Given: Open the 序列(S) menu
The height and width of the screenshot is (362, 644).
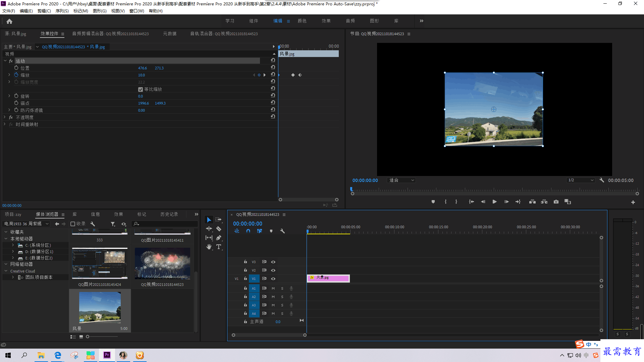Looking at the screenshot, I should coord(62,11).
